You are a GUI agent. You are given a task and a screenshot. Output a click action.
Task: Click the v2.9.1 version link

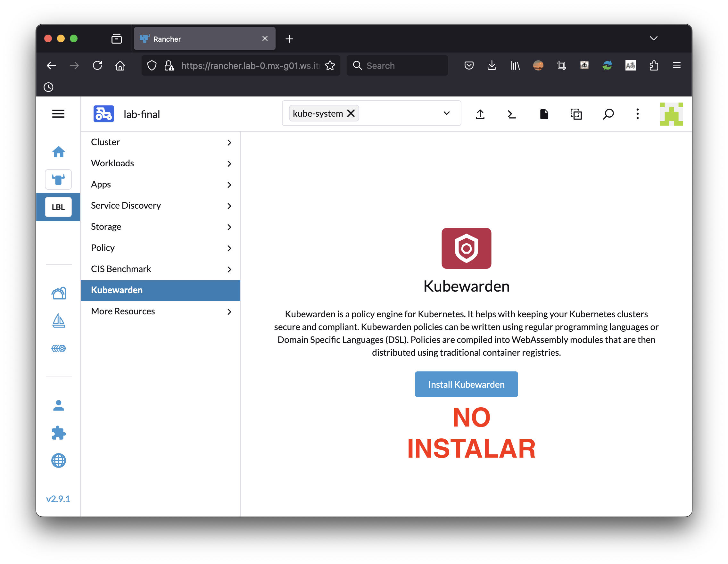coord(58,499)
